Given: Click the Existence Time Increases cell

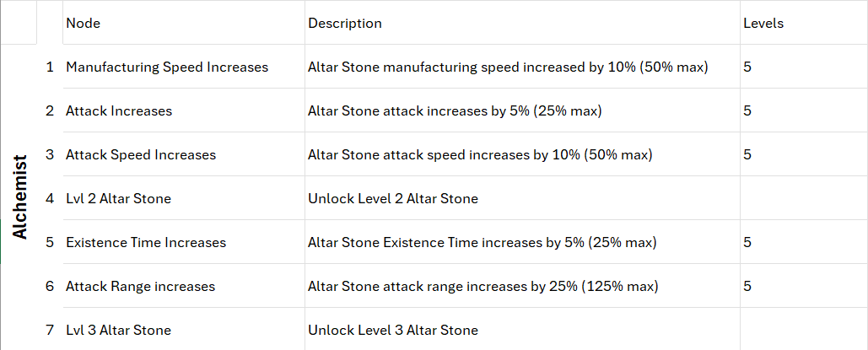Looking at the screenshot, I should point(184,242).
